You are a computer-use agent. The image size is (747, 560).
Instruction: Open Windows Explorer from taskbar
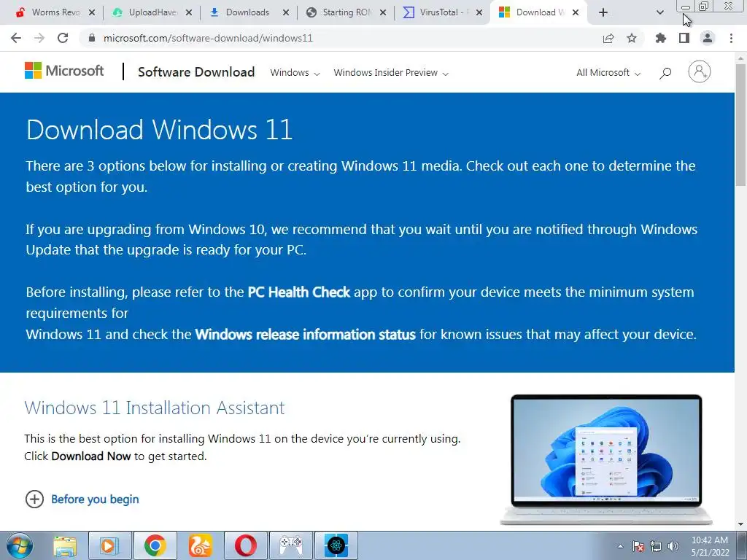tap(65, 545)
